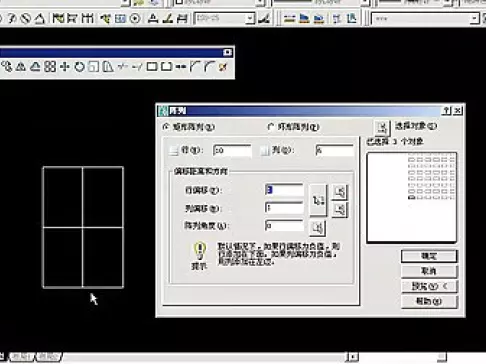Click the horizontal scrollbar right arrow
Image resolution: width=486 pixels, height=364 pixels.
[353, 357]
